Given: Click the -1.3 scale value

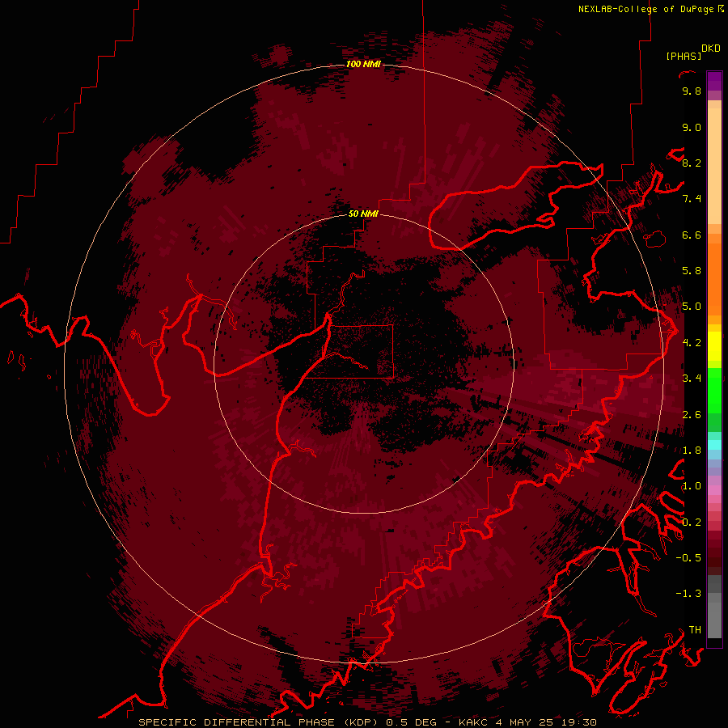Looking at the screenshot, I should [x=688, y=594].
